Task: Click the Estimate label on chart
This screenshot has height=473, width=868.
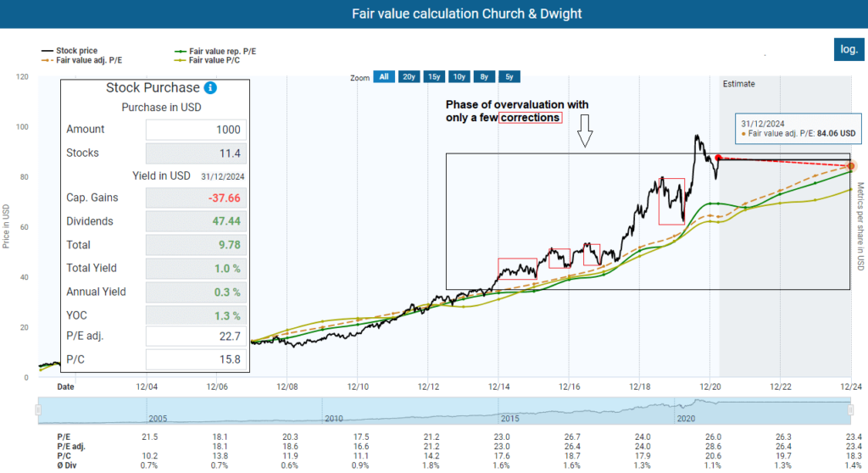Action: click(x=738, y=84)
